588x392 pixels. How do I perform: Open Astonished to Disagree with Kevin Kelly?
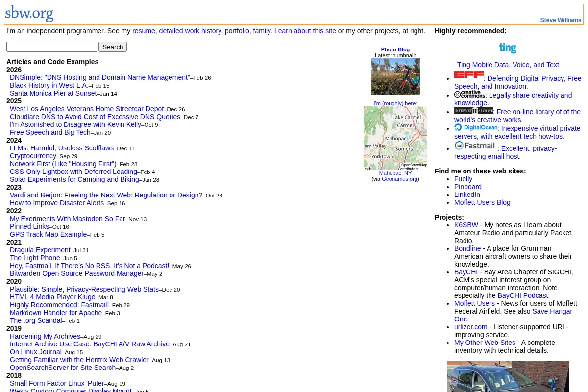tap(75, 124)
